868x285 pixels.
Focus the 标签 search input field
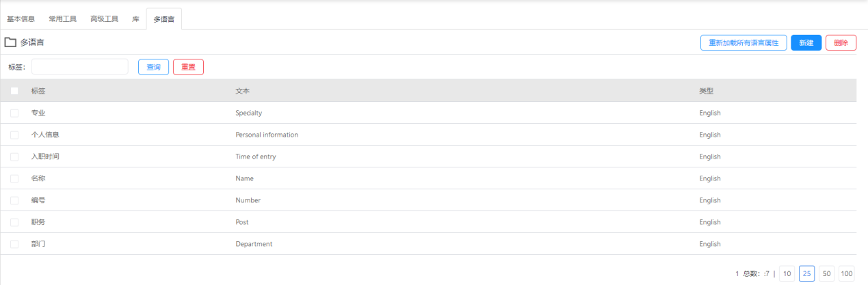click(79, 66)
